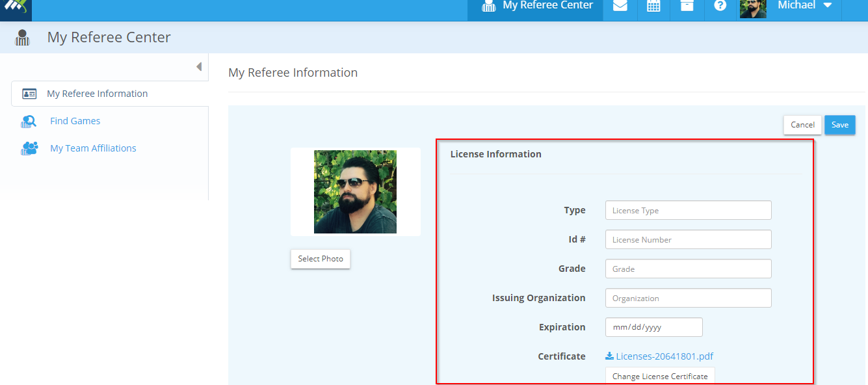The image size is (868, 385).
Task: Click the referee profile photo
Action: click(x=355, y=192)
